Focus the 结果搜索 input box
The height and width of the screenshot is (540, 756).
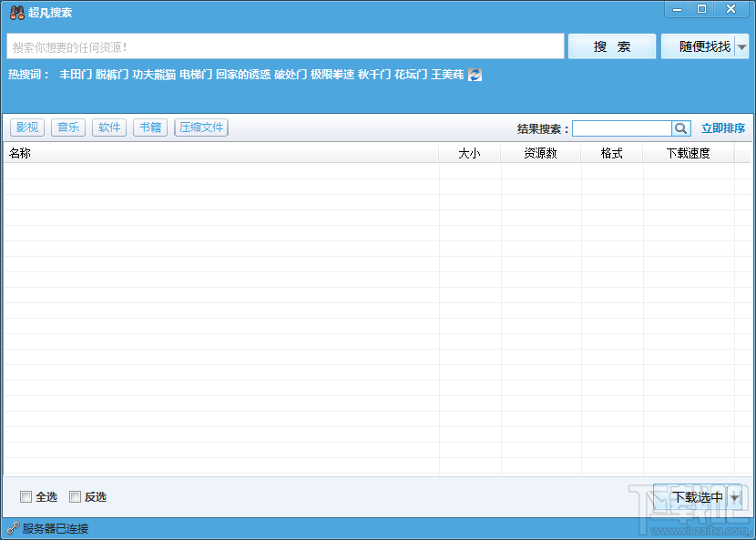click(x=622, y=128)
